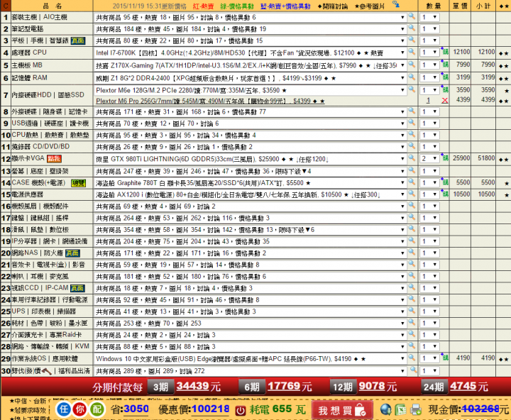511x420 pixels.
Task: Click the C cell in the header corner
Action: (x=6, y=6)
